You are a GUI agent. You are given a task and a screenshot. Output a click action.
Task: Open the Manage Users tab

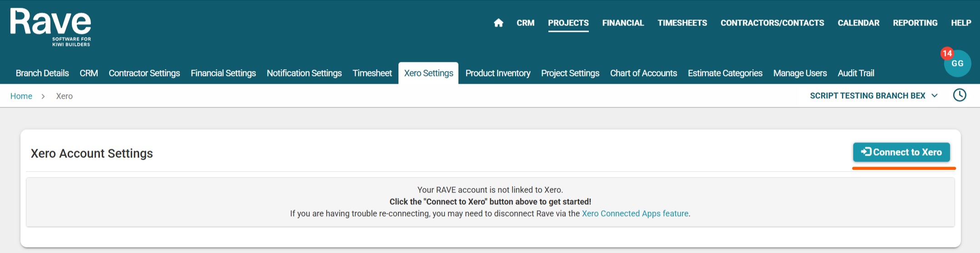pos(800,73)
